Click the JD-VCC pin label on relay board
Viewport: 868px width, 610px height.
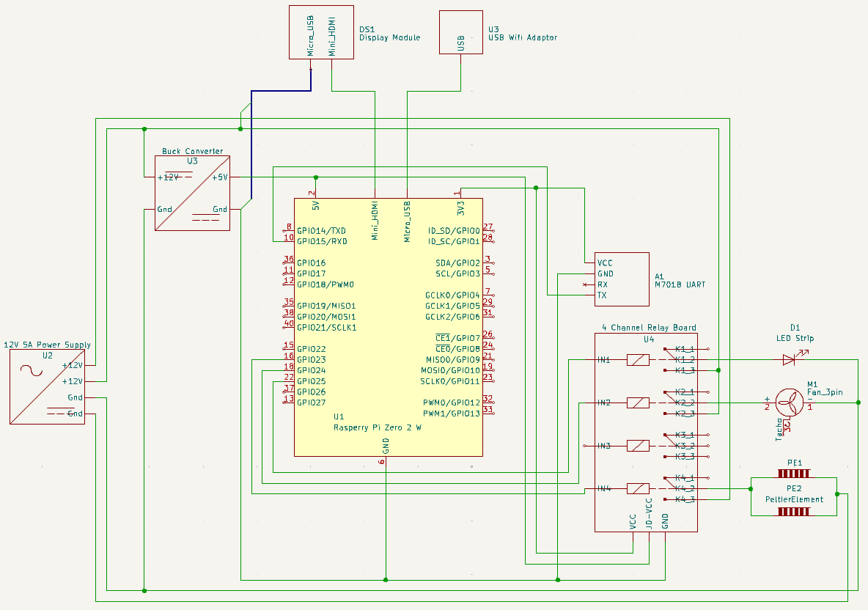coord(649,514)
